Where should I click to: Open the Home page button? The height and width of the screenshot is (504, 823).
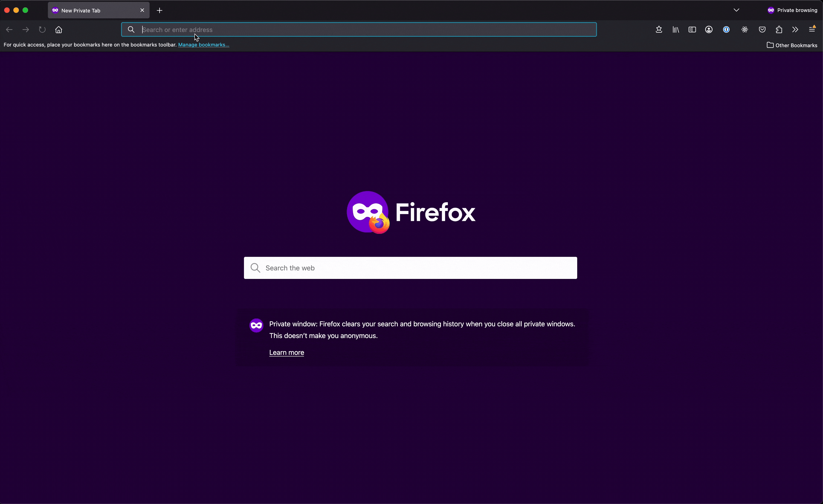tap(59, 30)
